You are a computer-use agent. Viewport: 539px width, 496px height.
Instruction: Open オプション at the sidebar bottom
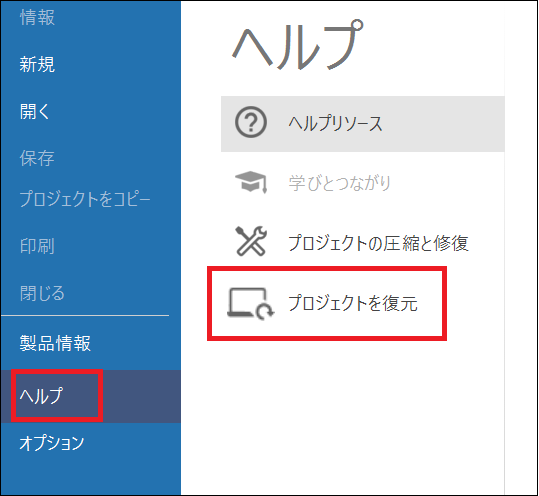tap(52, 443)
